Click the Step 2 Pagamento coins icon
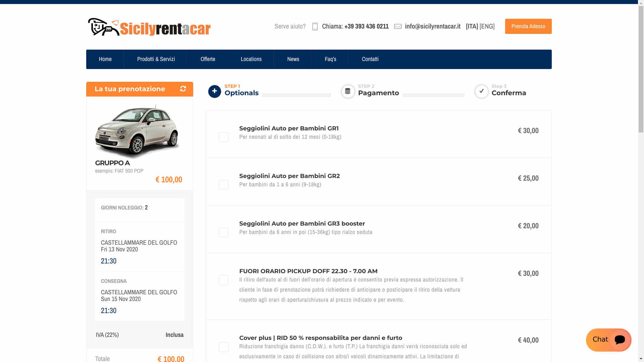Image resolution: width=644 pixels, height=362 pixels. tap(348, 91)
